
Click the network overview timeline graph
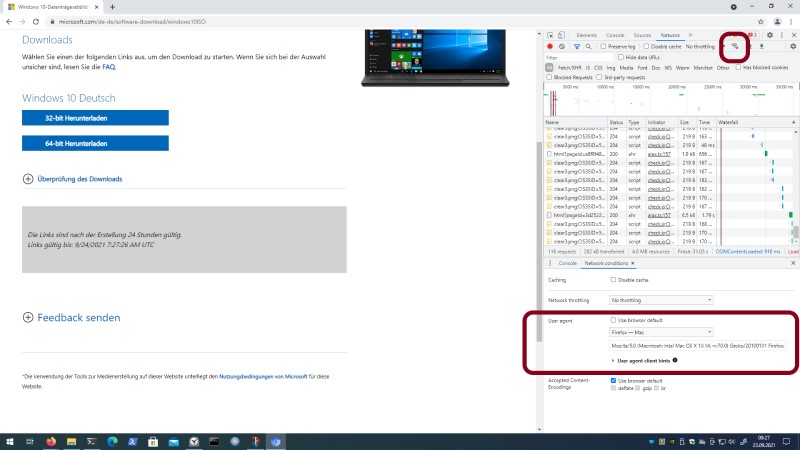pyautogui.click(x=671, y=101)
